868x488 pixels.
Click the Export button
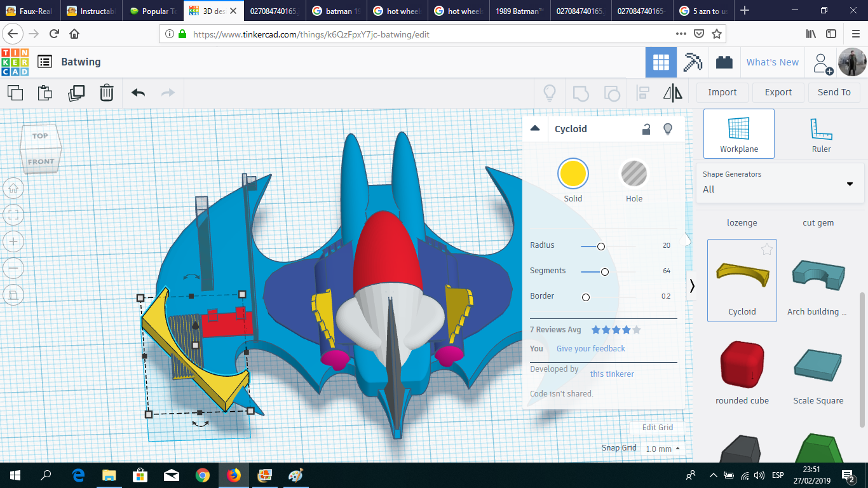pyautogui.click(x=778, y=92)
